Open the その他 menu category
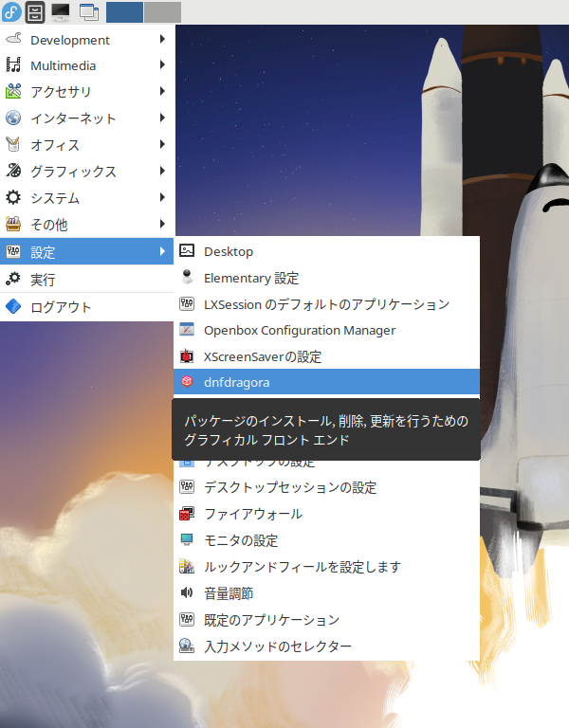 pyautogui.click(x=87, y=225)
